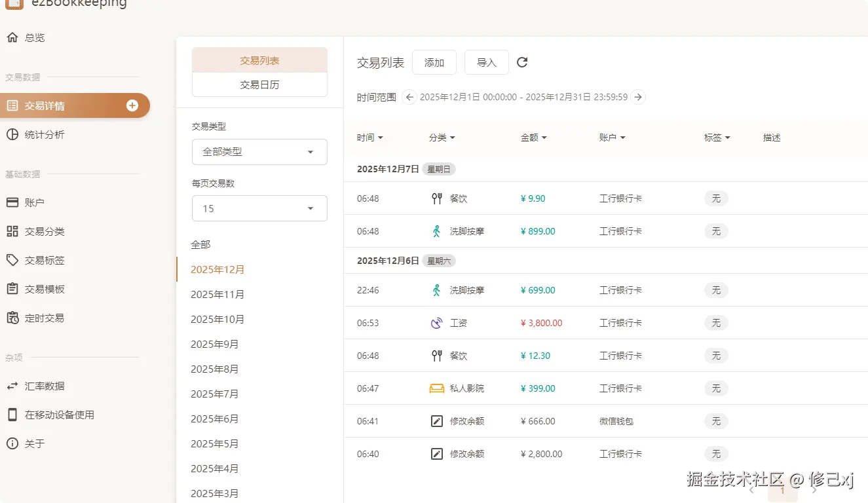Switch to the 交易日历 tab
The width and height of the screenshot is (868, 503).
pos(259,84)
